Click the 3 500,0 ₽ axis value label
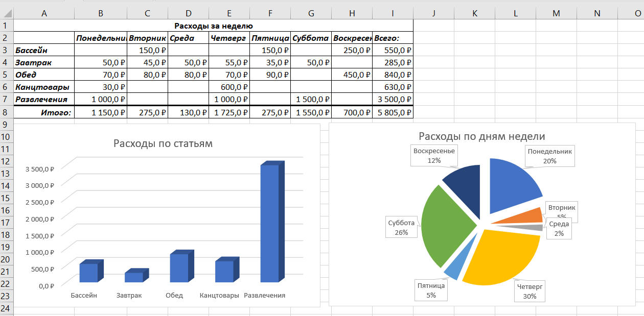This screenshot has width=644, height=316. tap(39, 168)
